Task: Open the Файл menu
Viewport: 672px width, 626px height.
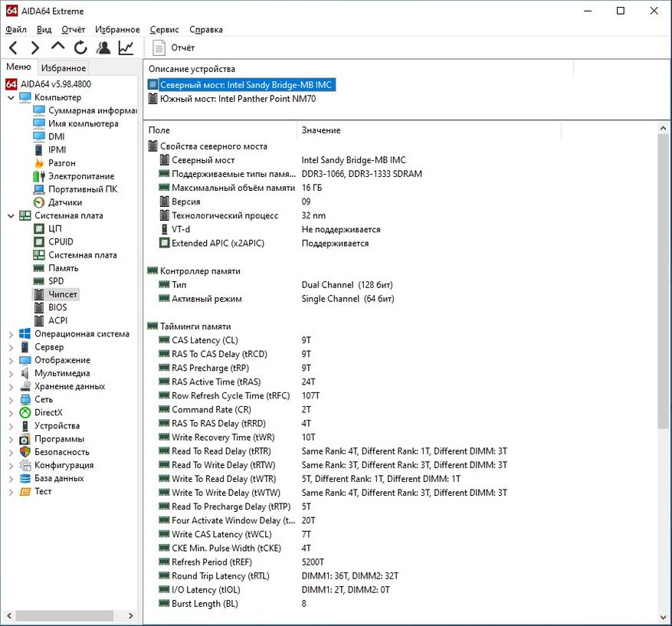Action: click(16, 30)
